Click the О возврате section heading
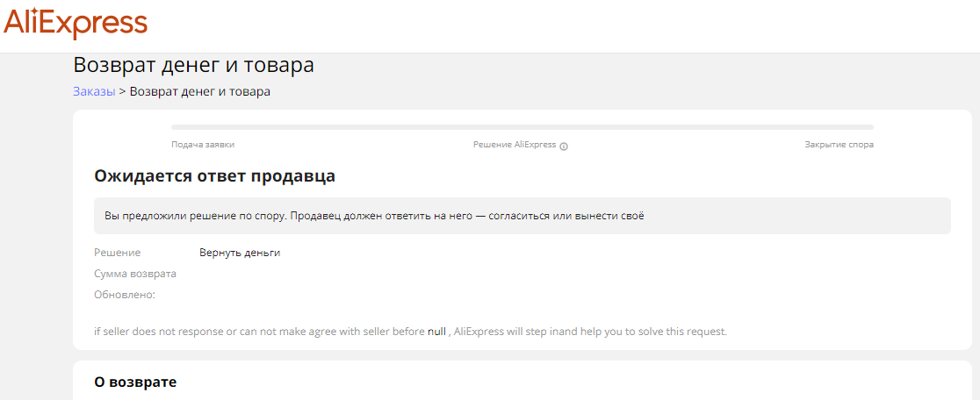Viewport: 980px width, 400px height. [135, 382]
